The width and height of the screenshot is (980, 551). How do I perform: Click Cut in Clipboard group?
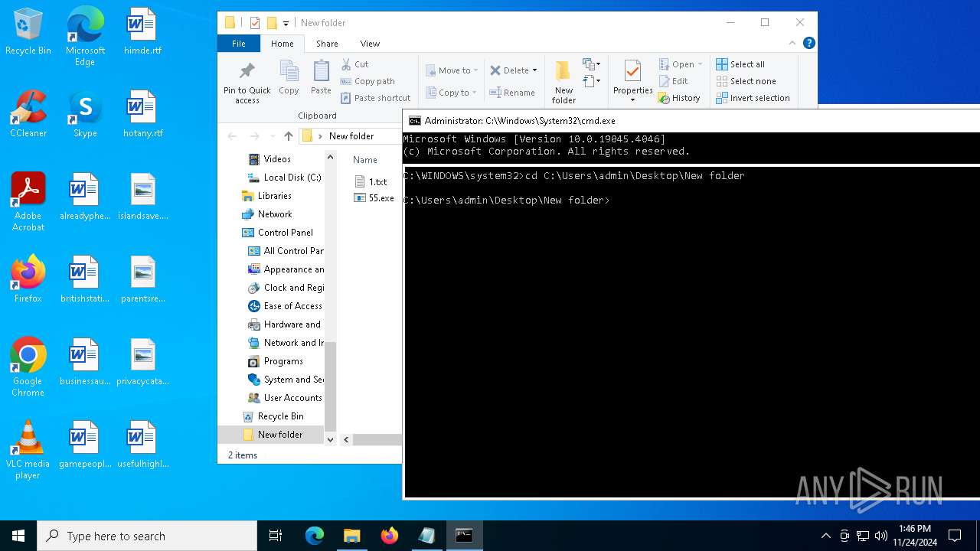[x=354, y=64]
